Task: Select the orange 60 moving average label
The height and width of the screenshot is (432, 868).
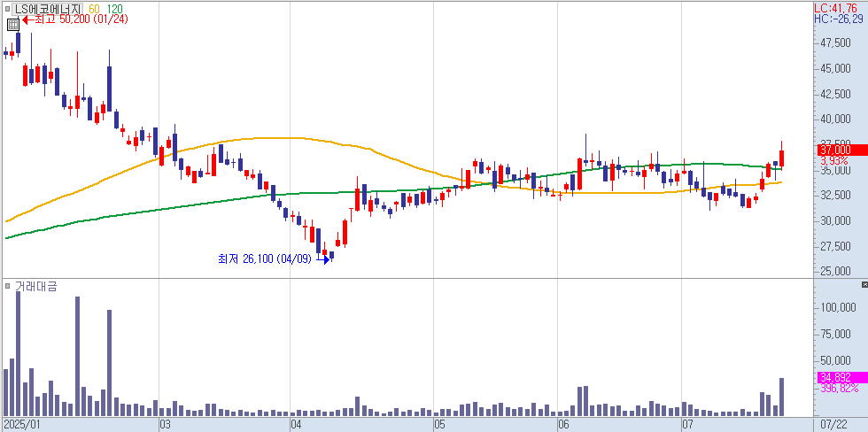Action: 94,9
